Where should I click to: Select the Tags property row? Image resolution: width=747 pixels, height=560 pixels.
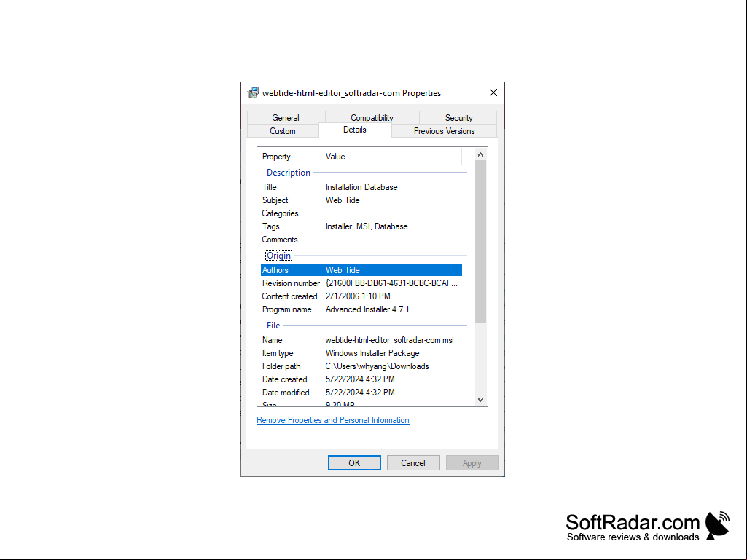point(361,226)
